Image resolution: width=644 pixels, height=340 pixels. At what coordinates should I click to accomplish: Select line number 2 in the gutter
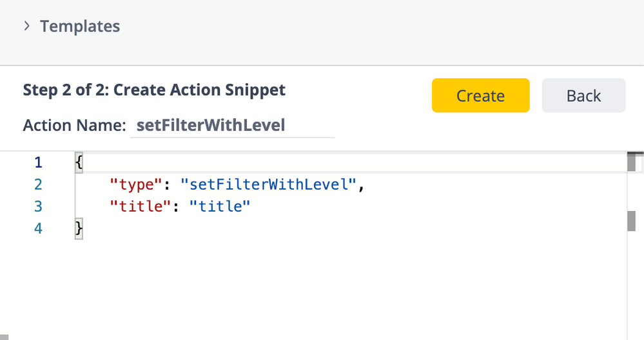(x=38, y=185)
